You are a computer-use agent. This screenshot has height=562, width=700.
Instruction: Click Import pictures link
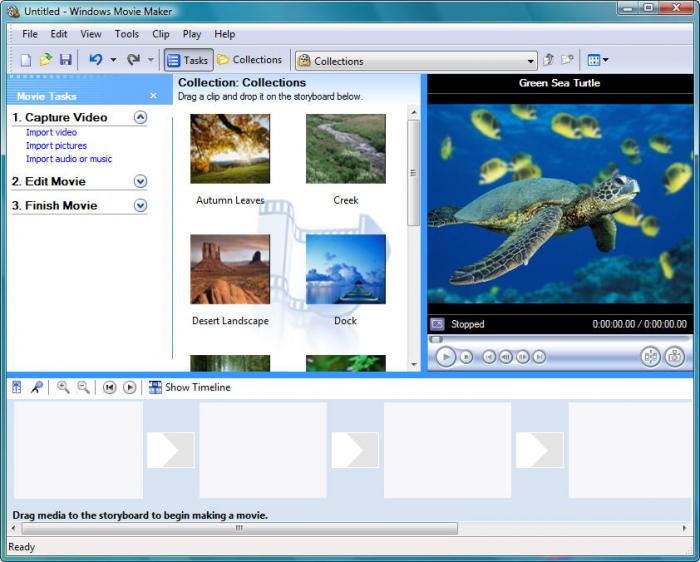(56, 146)
